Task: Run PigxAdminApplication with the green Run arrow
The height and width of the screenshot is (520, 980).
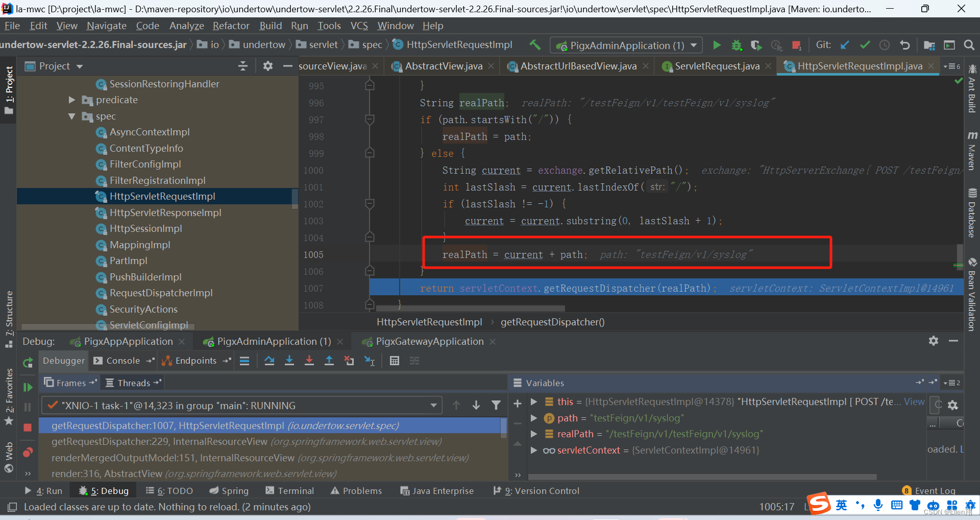Action: [717, 45]
